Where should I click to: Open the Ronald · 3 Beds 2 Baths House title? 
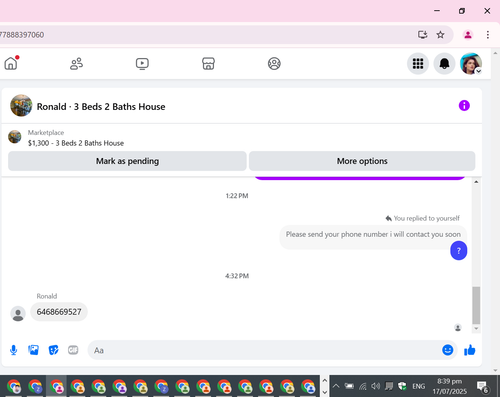pos(101,107)
